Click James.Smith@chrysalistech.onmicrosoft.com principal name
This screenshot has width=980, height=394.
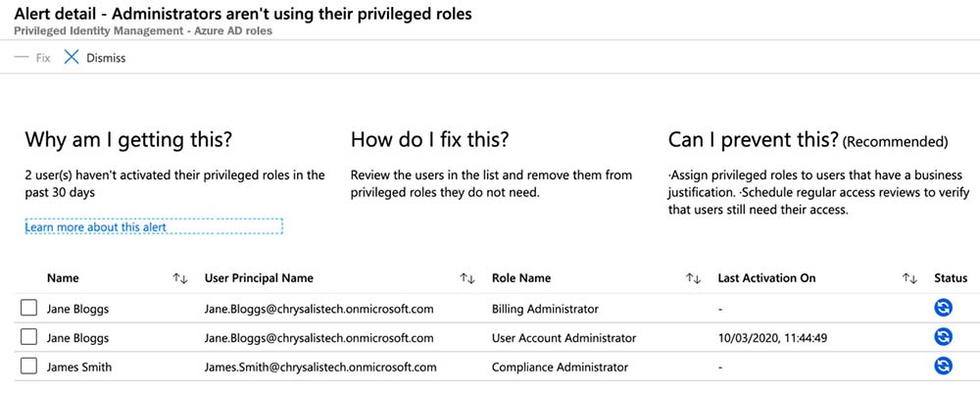pos(320,367)
